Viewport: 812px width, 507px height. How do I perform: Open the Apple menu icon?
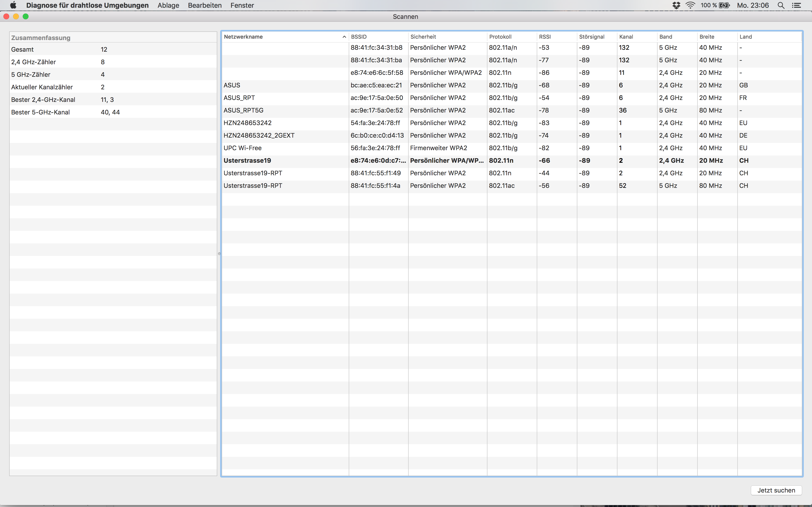(x=13, y=5)
